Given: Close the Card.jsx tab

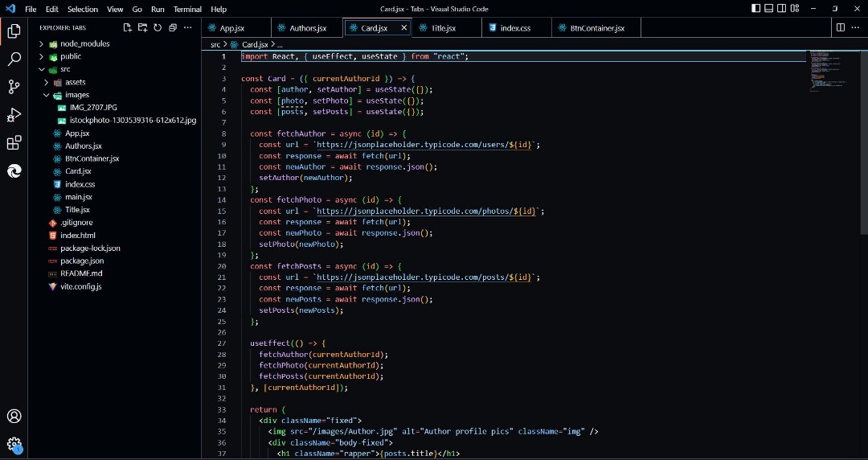Looking at the screenshot, I should coord(403,27).
